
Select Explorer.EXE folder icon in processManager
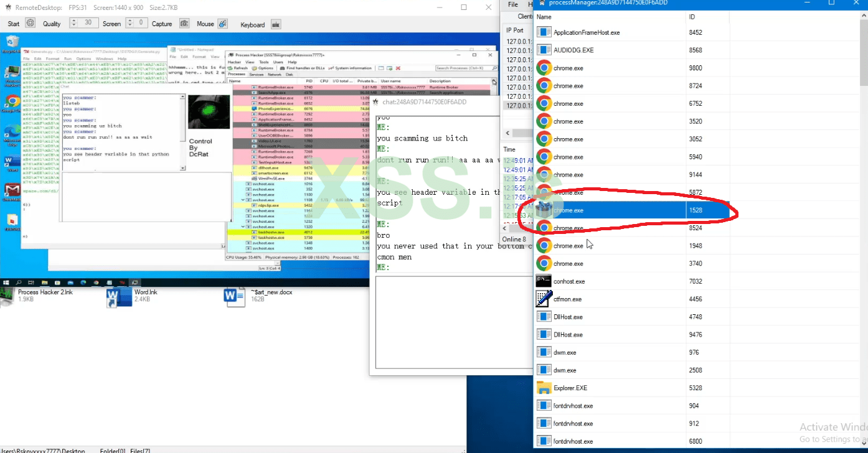tap(544, 388)
